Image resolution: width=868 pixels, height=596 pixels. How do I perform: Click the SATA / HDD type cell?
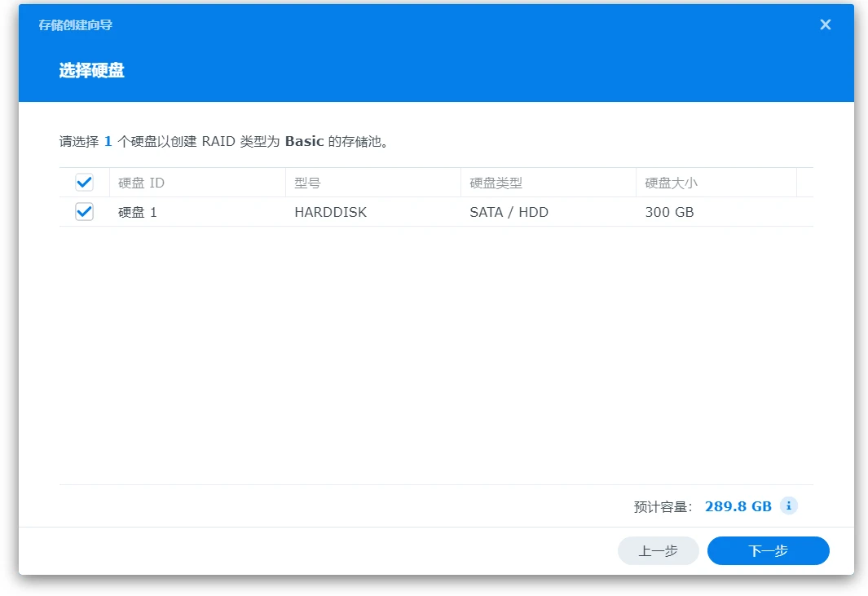pos(509,212)
